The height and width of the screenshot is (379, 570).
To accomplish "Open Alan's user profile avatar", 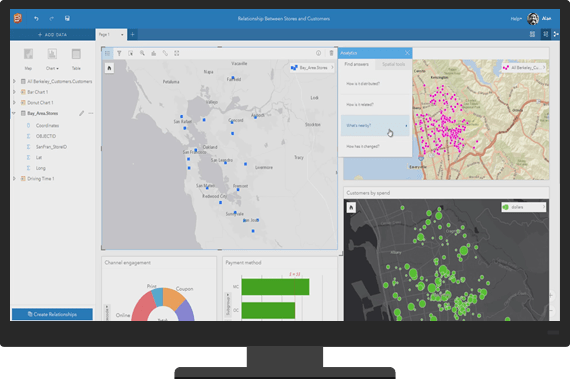I will (533, 19).
